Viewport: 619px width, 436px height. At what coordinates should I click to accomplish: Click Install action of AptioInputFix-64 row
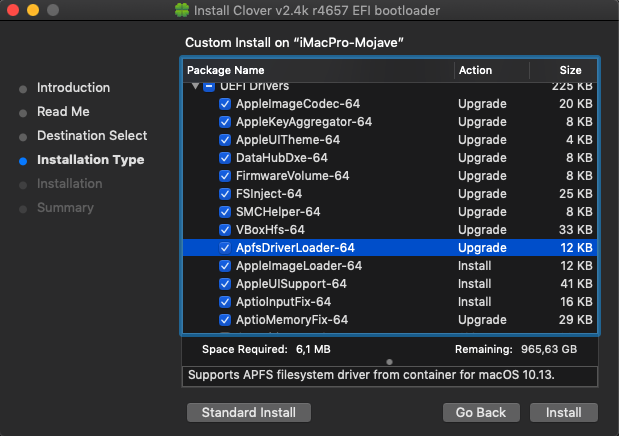click(475, 302)
